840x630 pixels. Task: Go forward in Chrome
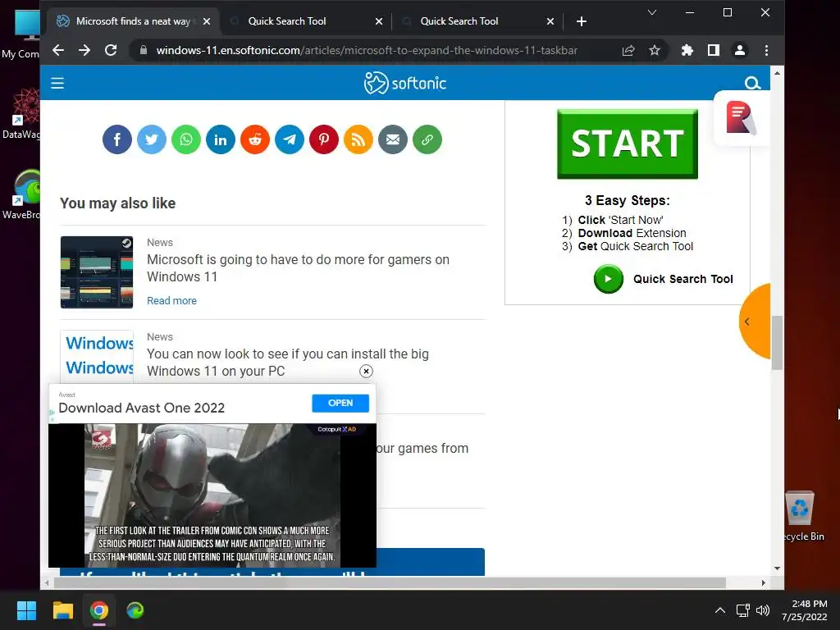click(84, 50)
